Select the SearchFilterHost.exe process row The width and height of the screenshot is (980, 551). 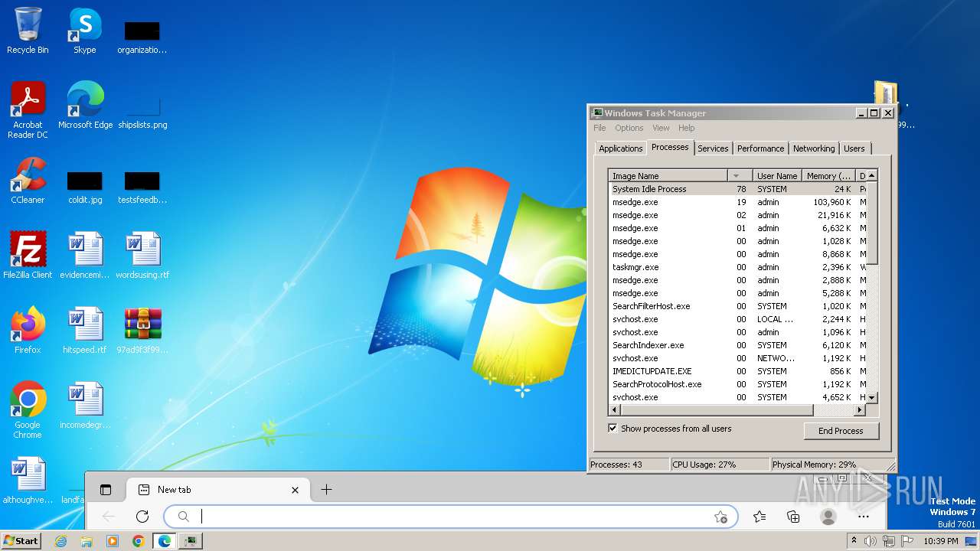737,306
